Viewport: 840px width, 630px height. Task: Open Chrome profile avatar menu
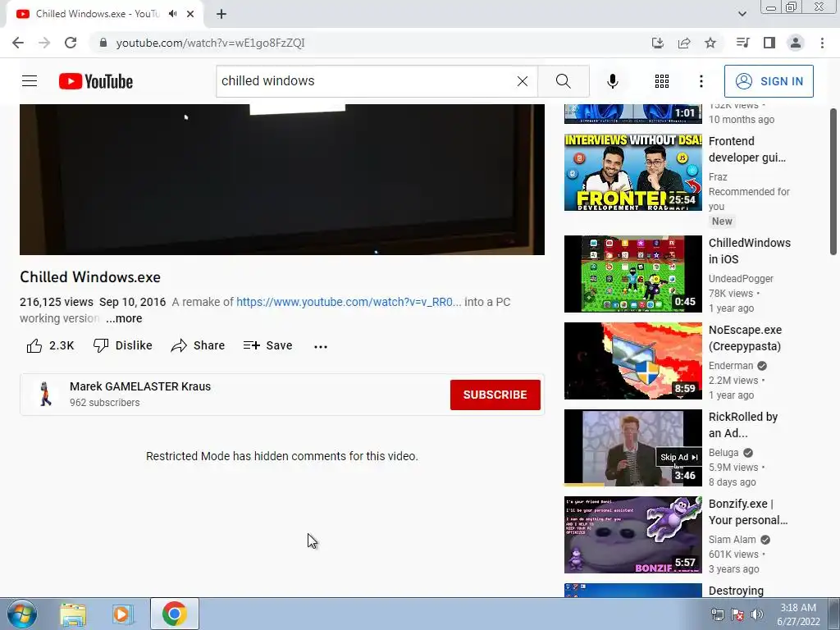pyautogui.click(x=796, y=43)
